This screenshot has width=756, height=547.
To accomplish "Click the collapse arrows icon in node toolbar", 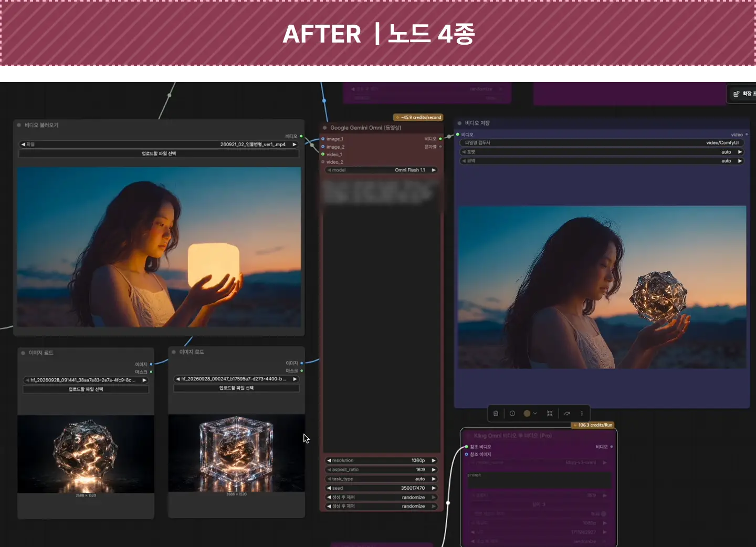I will click(x=550, y=414).
